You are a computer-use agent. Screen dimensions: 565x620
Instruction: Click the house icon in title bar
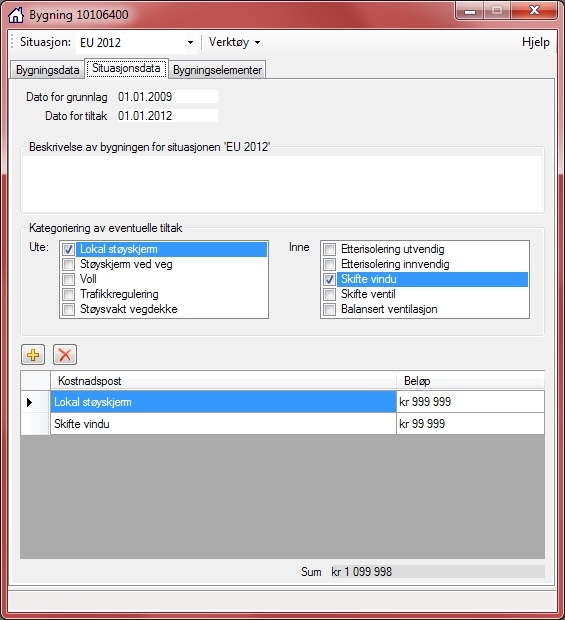coord(16,15)
